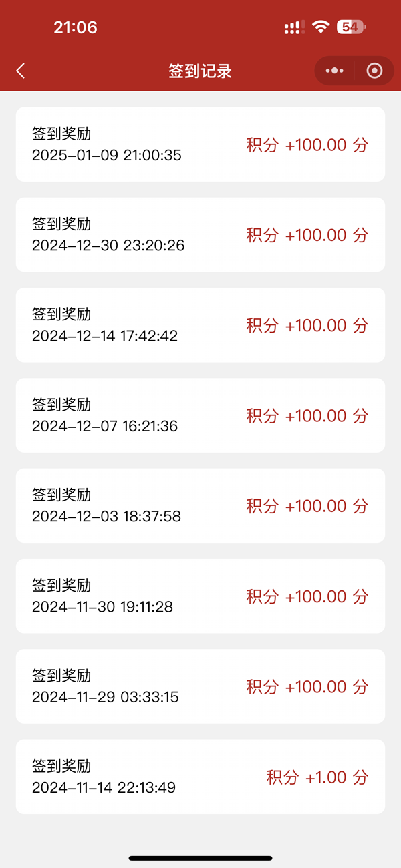Screen dimensions: 401x868
Task: Select the sign-in record dated 2025-01-09
Action: click(x=200, y=144)
